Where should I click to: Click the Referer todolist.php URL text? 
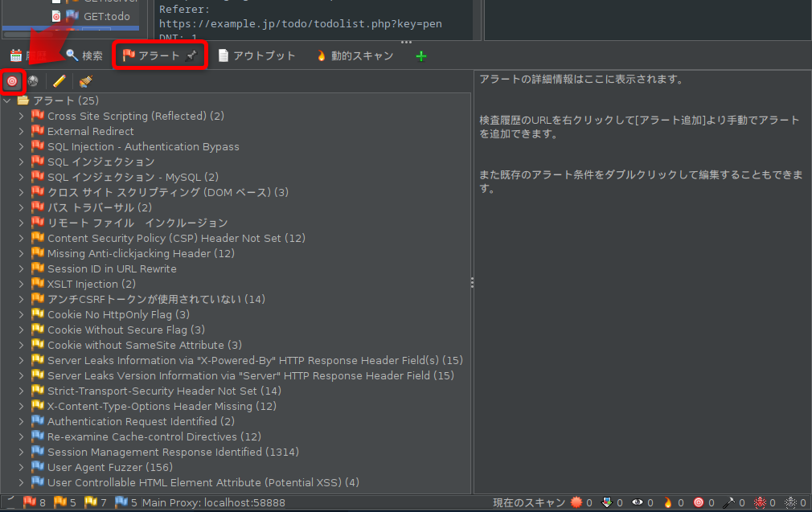tap(301, 24)
